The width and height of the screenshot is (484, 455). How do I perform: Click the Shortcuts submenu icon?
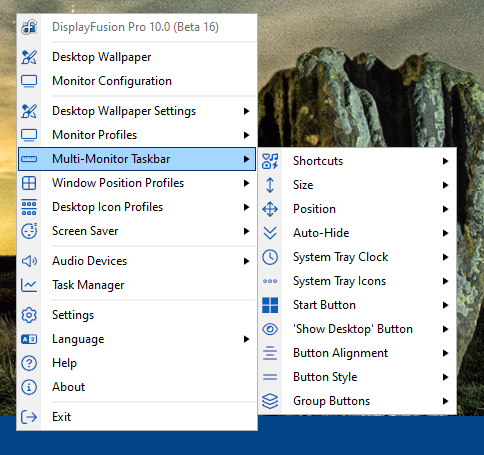click(x=270, y=161)
